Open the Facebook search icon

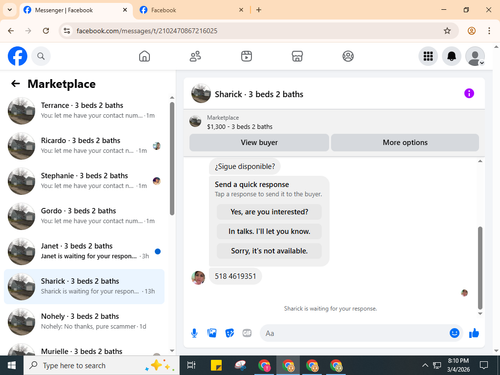click(x=41, y=56)
